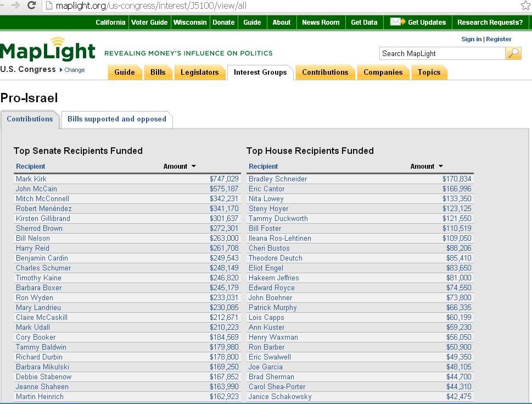Viewport: 532px width, 404px height.
Task: Click the MapLight logo
Action: coord(48,49)
